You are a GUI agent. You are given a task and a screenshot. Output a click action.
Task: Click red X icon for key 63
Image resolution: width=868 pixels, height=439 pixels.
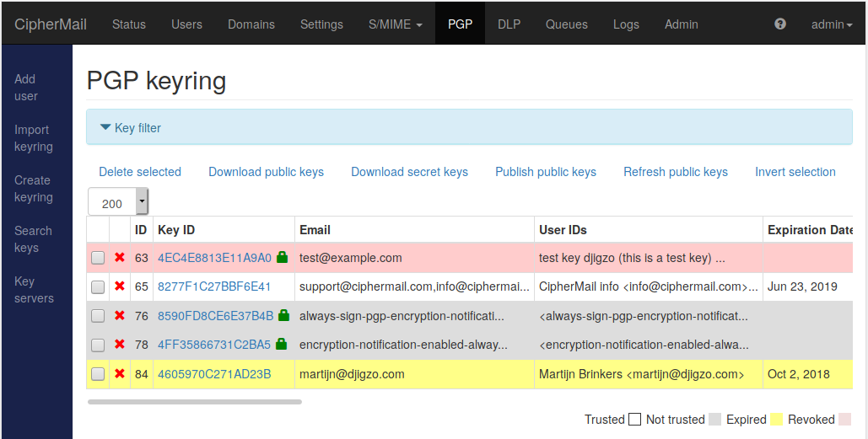120,258
